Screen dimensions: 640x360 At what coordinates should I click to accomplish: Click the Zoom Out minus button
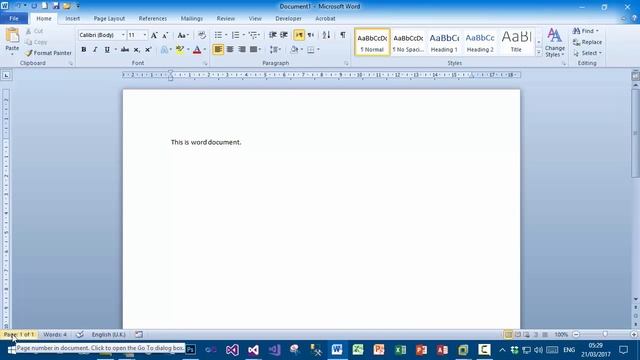pyautogui.click(x=576, y=334)
